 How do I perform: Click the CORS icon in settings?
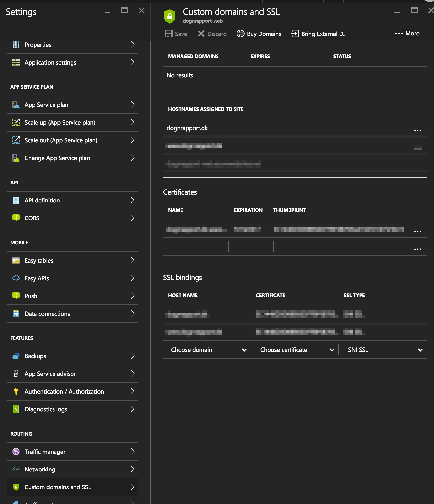click(16, 218)
